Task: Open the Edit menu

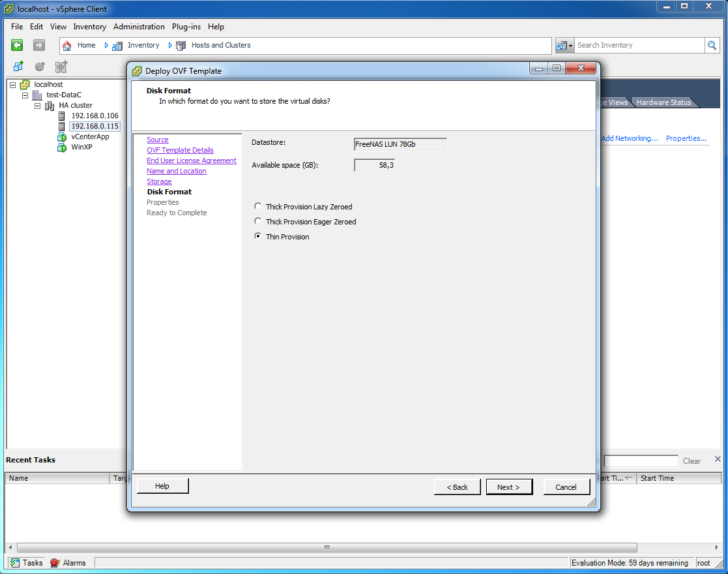Action: pos(36,27)
